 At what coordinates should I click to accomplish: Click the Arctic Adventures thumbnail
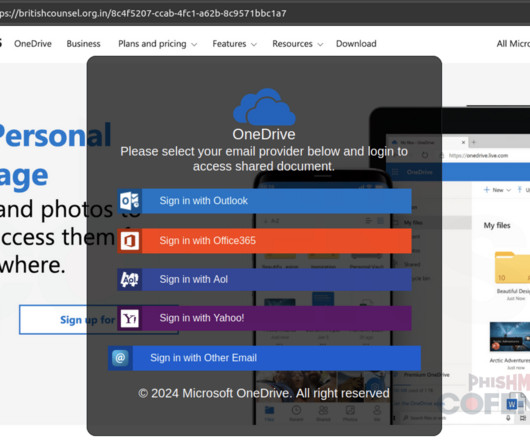coord(510,337)
